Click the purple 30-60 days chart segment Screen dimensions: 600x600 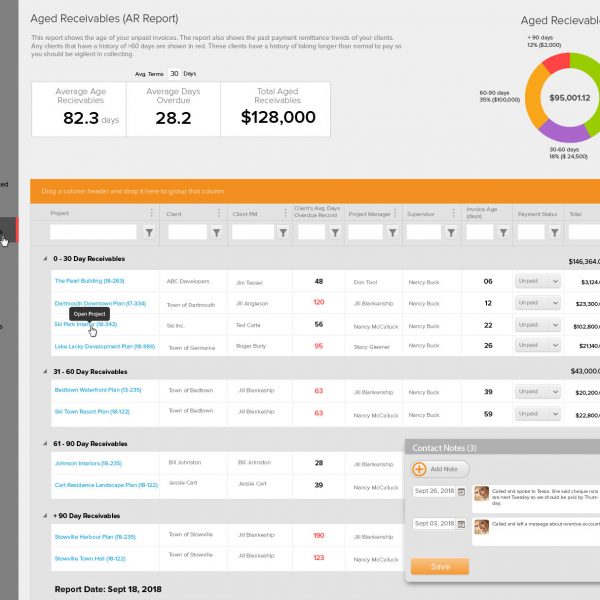(563, 132)
